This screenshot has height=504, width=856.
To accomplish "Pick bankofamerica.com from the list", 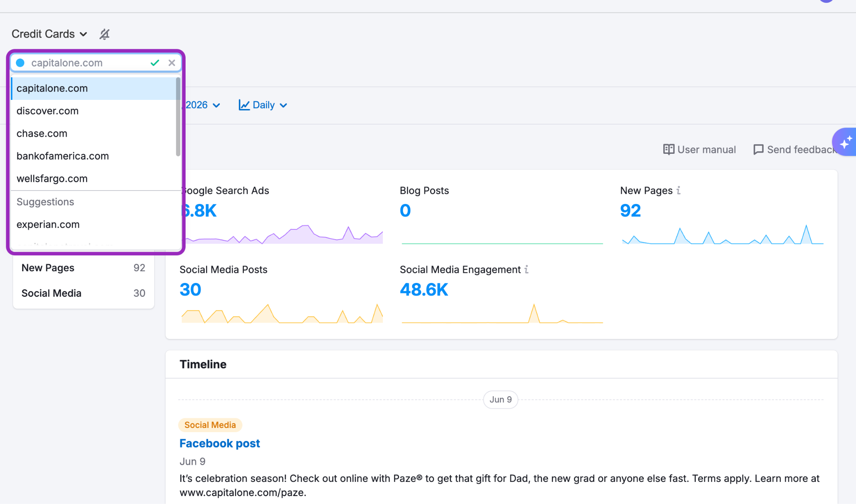I will tap(94, 156).
